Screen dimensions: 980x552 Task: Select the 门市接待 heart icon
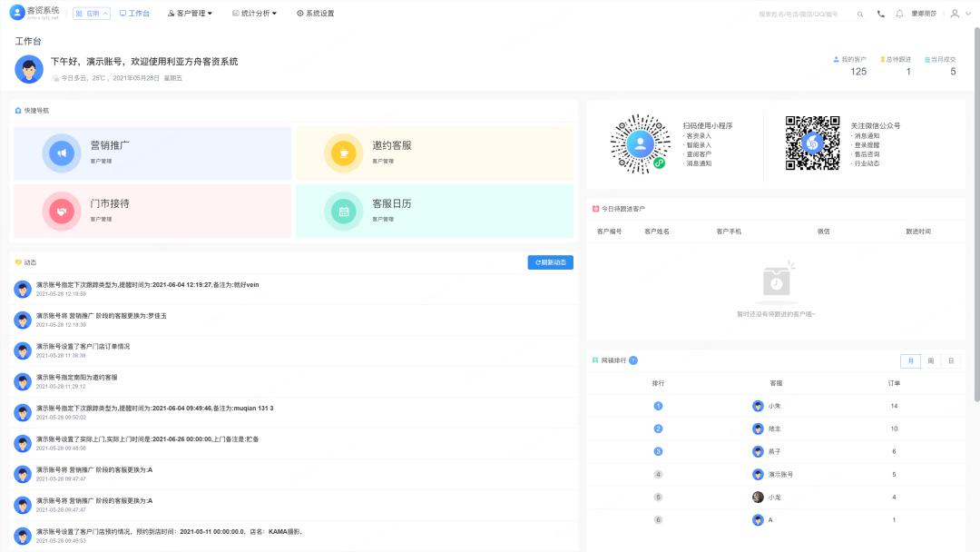(x=61, y=211)
